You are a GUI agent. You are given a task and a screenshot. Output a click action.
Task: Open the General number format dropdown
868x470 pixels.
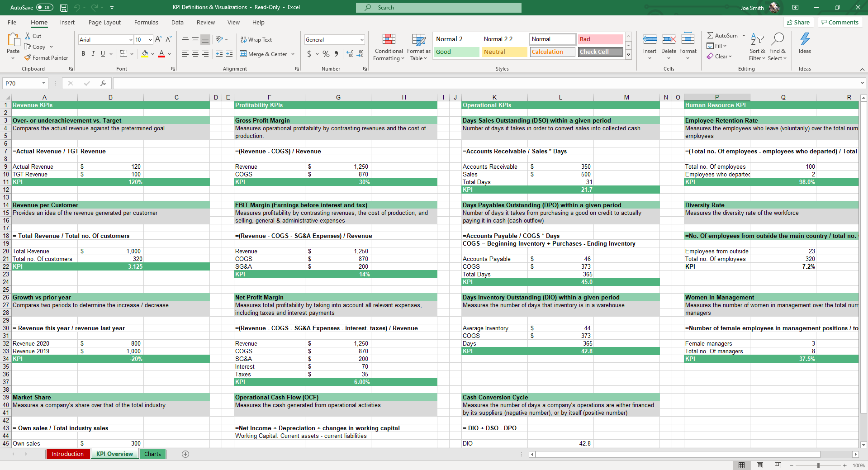point(362,40)
